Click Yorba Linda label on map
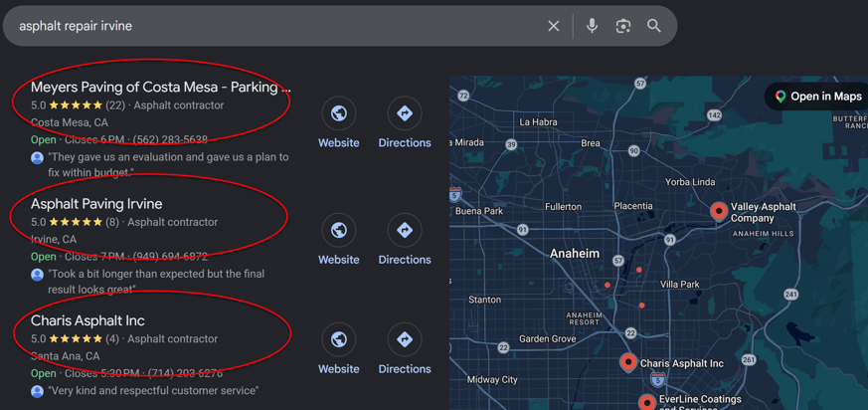 pos(690,182)
